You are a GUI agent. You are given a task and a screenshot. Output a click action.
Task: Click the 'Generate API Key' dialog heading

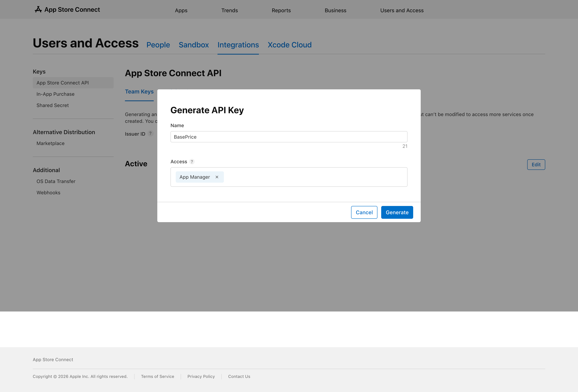click(x=207, y=110)
